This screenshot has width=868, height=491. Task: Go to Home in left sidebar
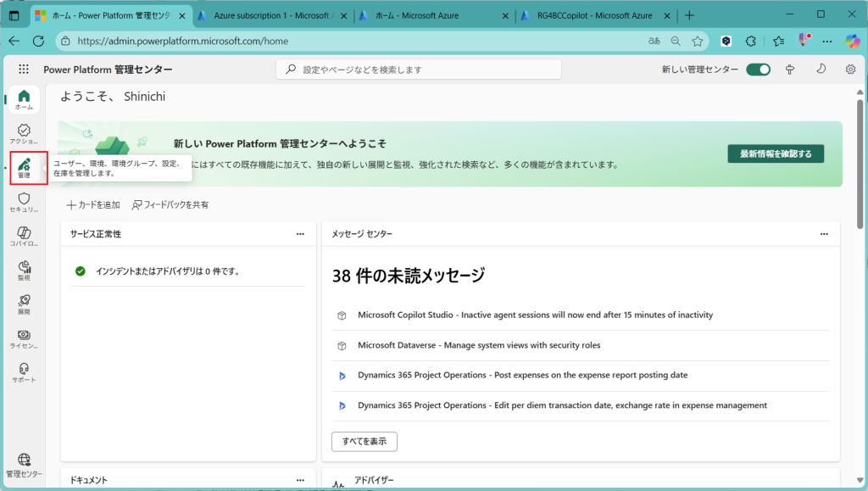pyautogui.click(x=24, y=99)
